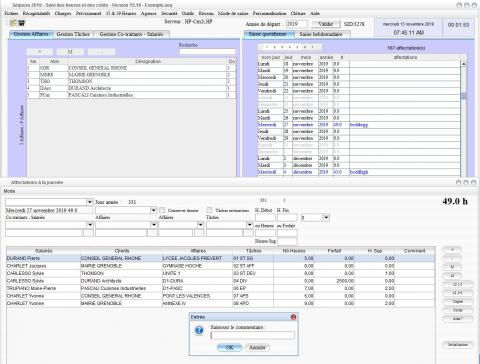Click the Année de départ field
Image resolution: width=480 pixels, height=364 pixels.
(297, 24)
